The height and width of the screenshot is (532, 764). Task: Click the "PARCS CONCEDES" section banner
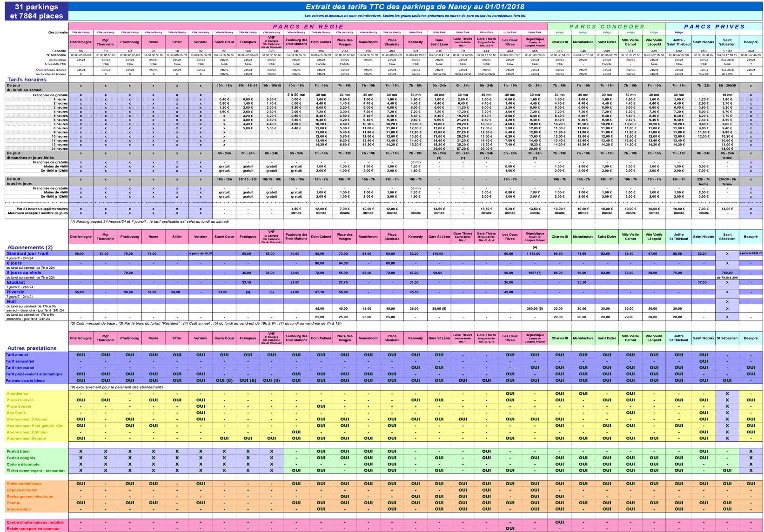(x=607, y=27)
